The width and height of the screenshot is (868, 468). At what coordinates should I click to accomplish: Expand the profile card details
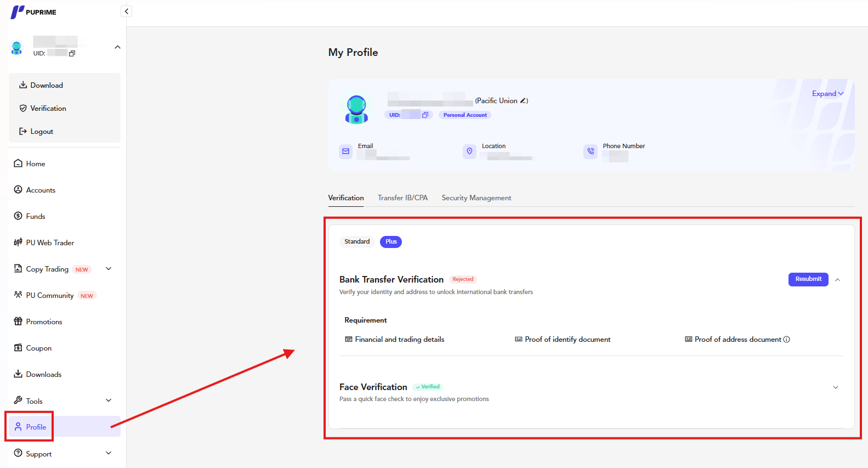coord(828,94)
